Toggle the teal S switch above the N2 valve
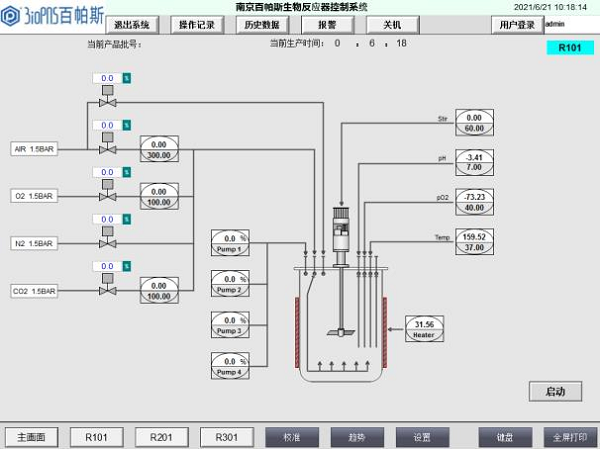Viewport: 600px width, 450px height. pos(127,219)
